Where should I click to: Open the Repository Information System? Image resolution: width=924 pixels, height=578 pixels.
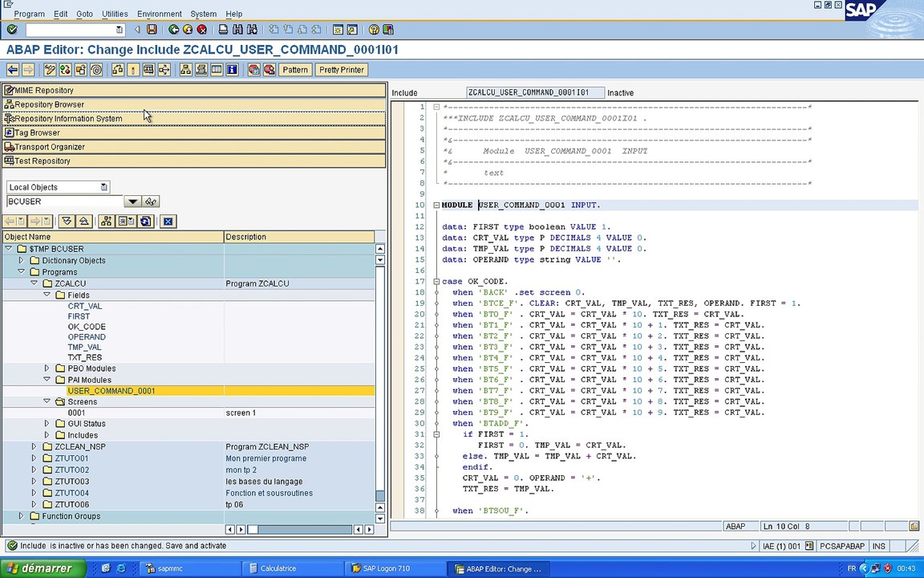point(194,119)
